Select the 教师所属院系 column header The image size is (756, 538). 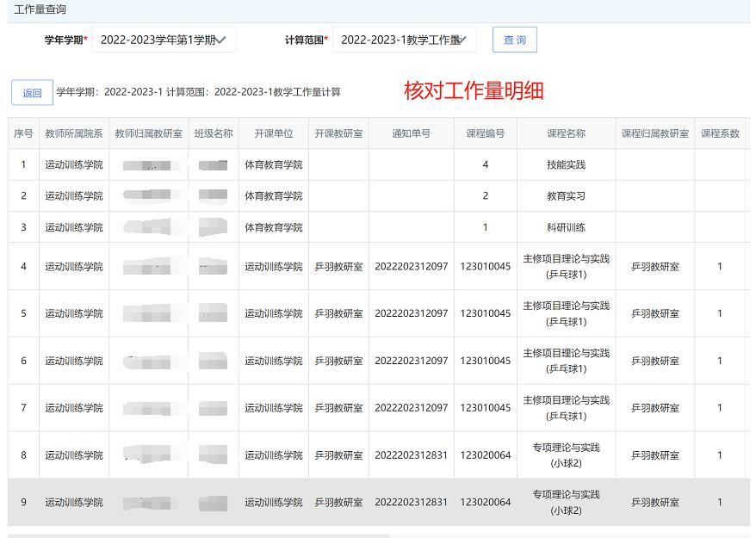[74, 133]
